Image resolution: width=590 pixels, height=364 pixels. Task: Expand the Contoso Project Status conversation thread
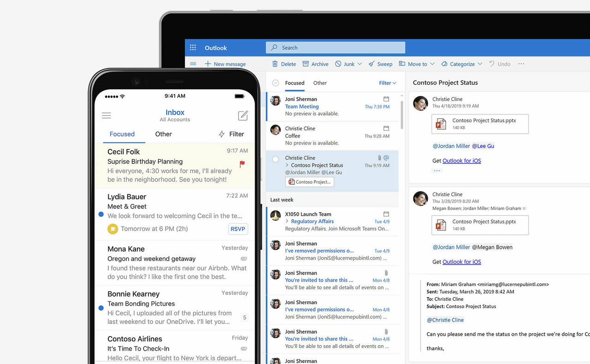point(287,165)
